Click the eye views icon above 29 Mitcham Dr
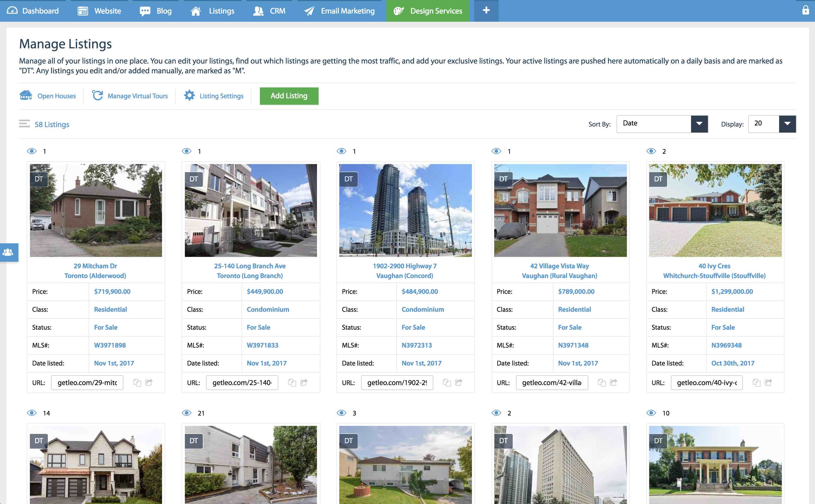Screen dimensions: 815x504 (x=32, y=151)
